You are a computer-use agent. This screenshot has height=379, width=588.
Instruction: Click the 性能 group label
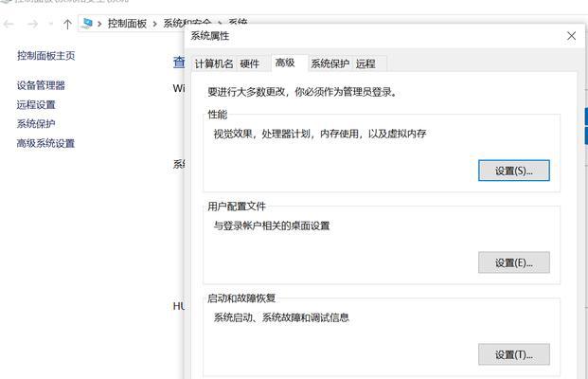point(218,115)
